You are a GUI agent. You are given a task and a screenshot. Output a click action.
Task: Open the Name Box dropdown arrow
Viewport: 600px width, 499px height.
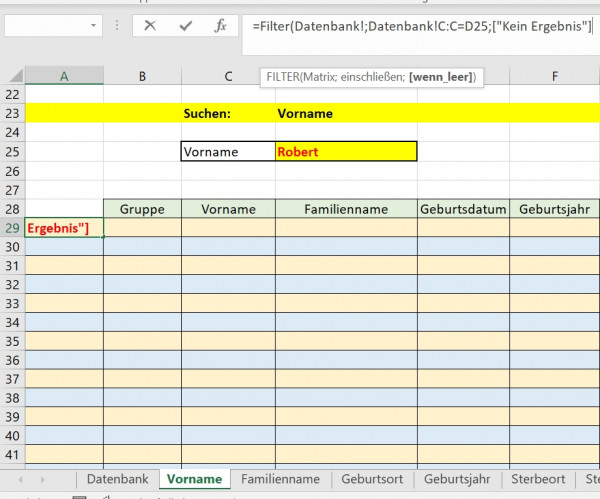click(x=93, y=26)
